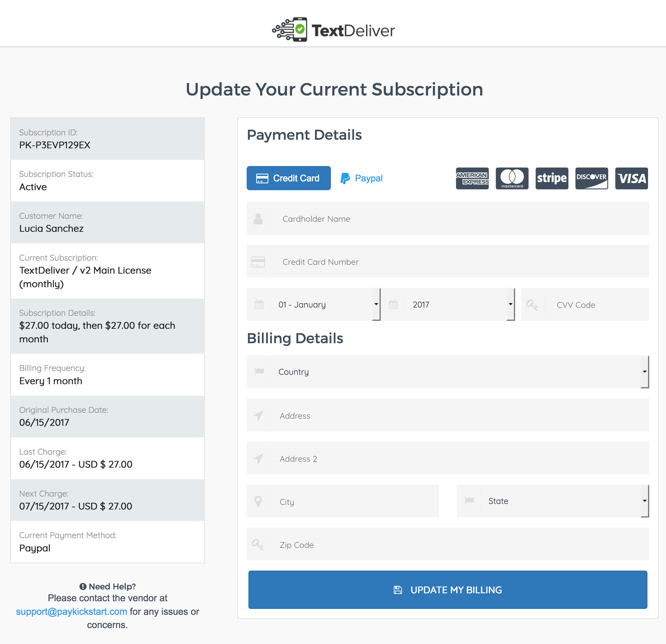Select next charge 07/15/2017 - USD $ 27.00
Screen dimensions: 666x644
[x=75, y=506]
